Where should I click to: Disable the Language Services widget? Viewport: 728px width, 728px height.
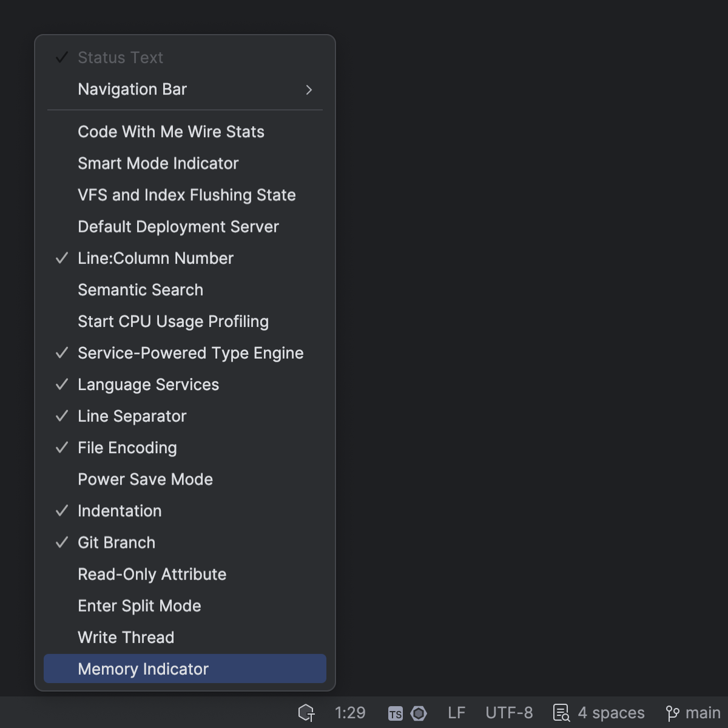click(148, 384)
